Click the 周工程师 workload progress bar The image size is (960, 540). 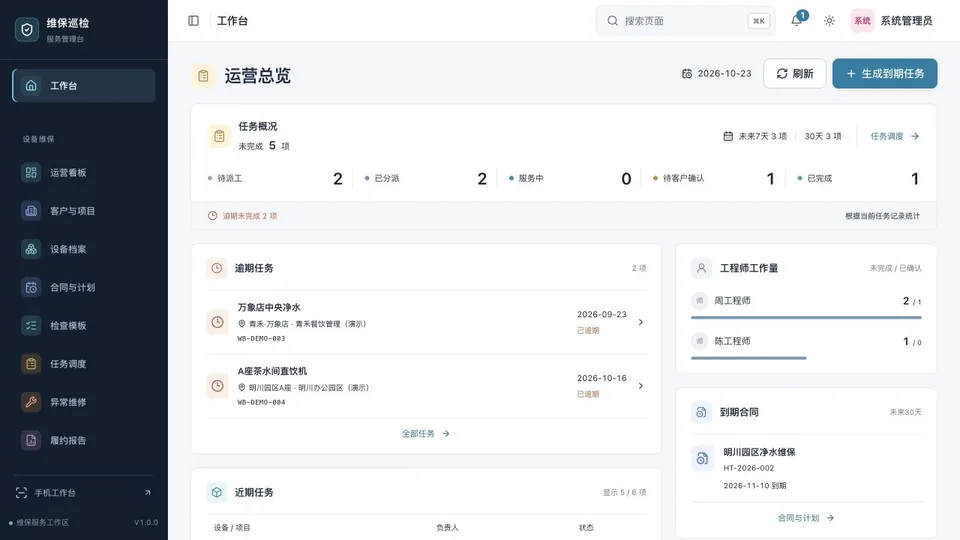[806, 318]
